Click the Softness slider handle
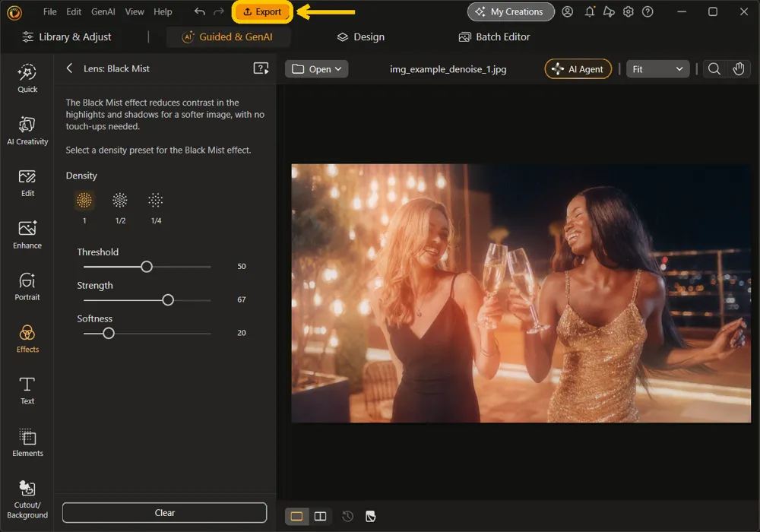Image resolution: width=760 pixels, height=532 pixels. tap(109, 334)
